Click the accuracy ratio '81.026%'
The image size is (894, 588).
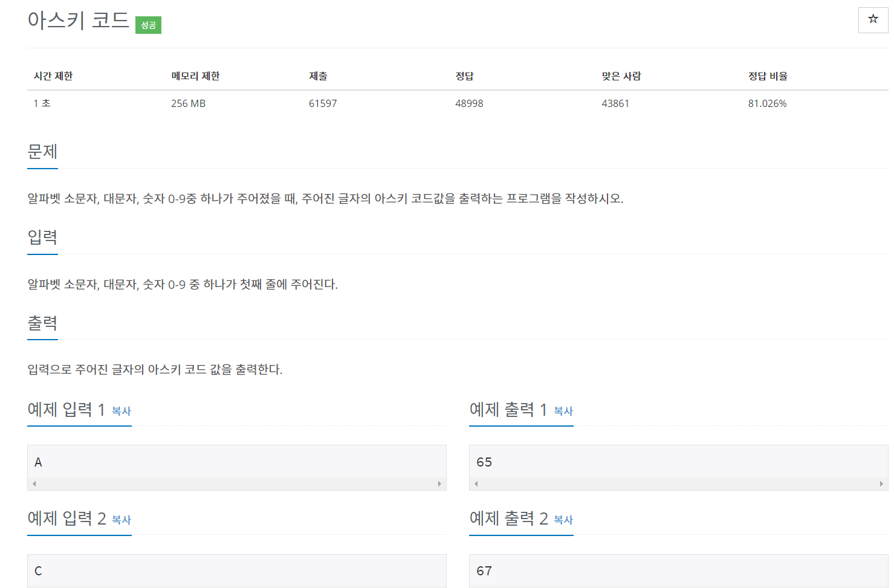768,103
